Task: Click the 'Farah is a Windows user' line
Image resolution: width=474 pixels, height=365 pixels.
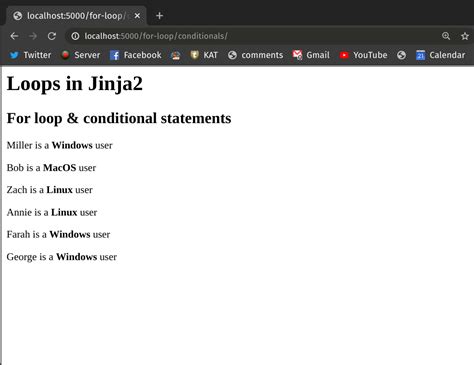Action: [x=58, y=235]
